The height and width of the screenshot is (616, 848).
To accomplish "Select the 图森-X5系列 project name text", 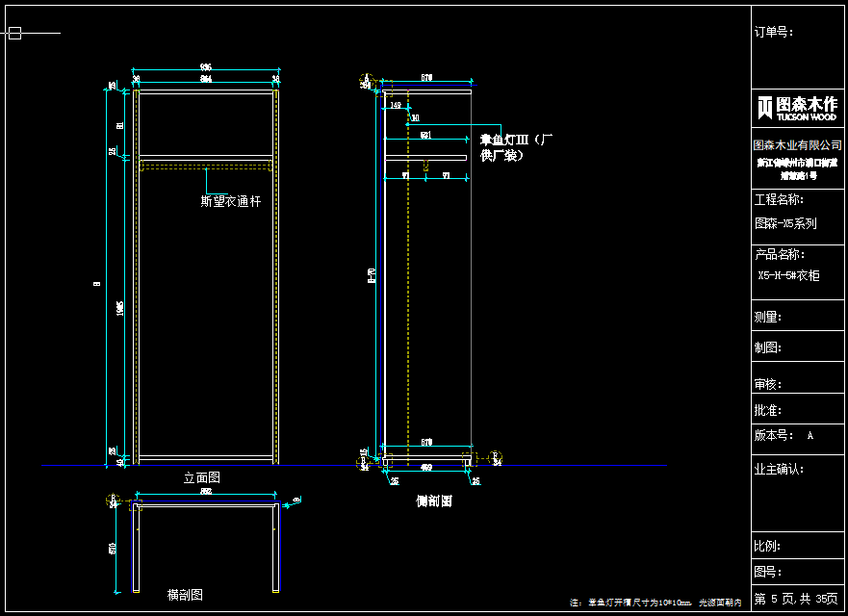I will [x=785, y=223].
